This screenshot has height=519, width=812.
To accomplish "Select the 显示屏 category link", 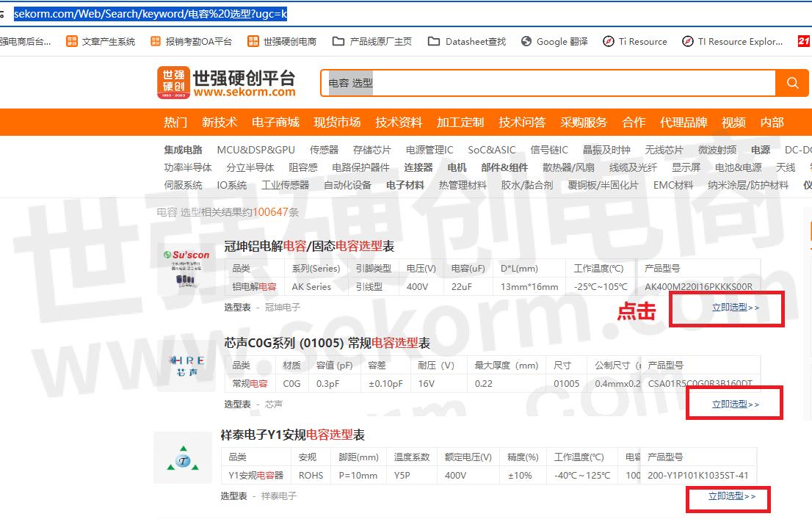I will (x=686, y=167).
